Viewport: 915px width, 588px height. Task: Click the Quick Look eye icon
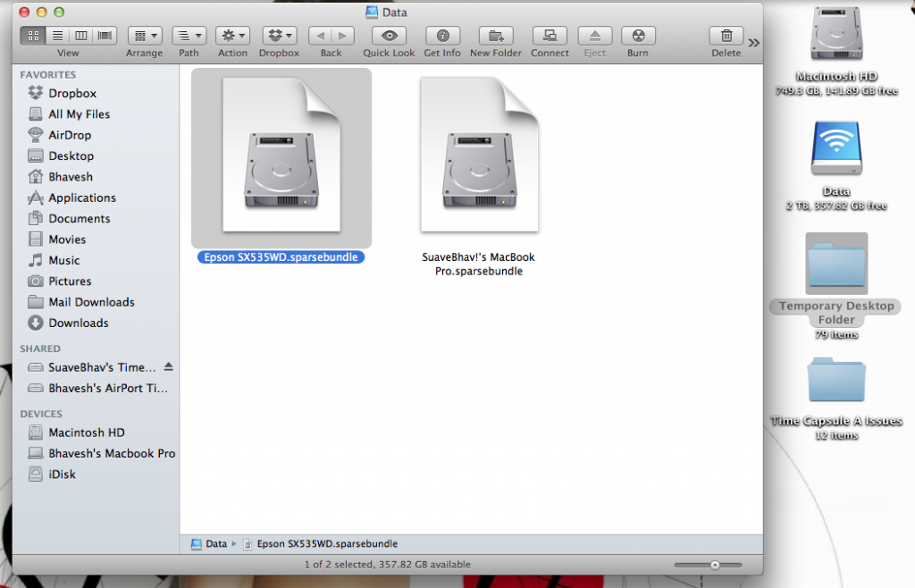pos(390,36)
